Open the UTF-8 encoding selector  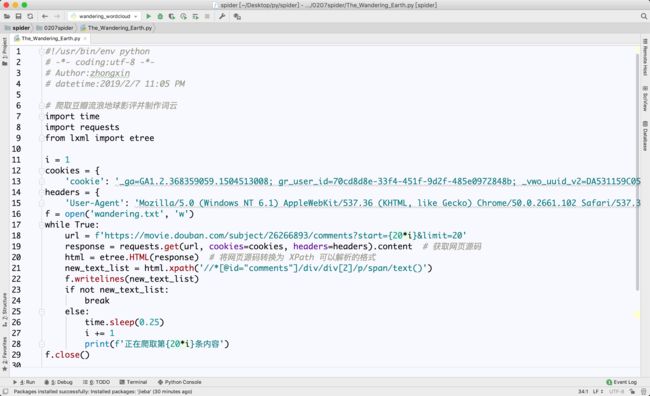[616, 391]
